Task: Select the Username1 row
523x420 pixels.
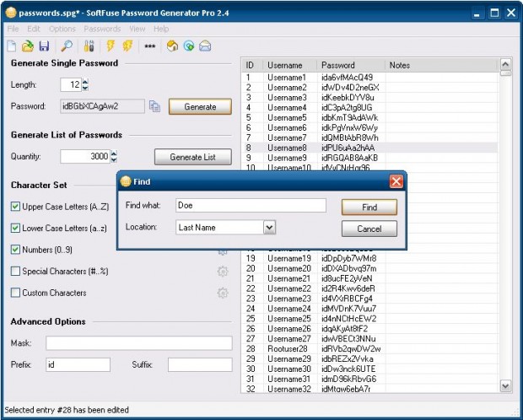Action: [369, 78]
